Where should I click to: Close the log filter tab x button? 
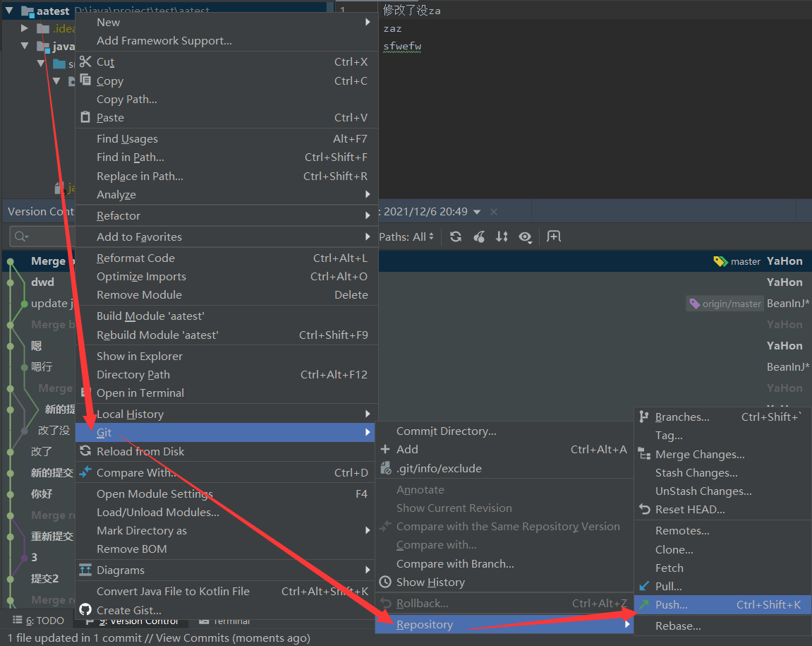[x=494, y=212]
